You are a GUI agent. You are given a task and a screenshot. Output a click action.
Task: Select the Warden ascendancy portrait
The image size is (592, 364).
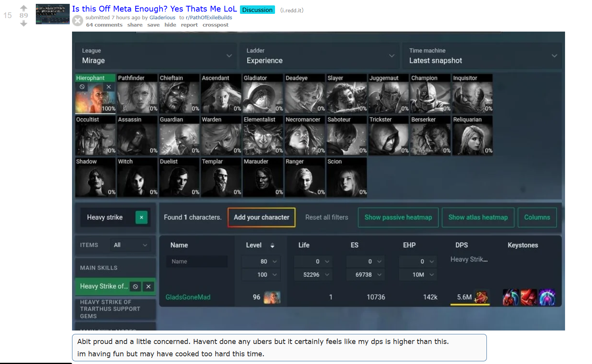[221, 135]
